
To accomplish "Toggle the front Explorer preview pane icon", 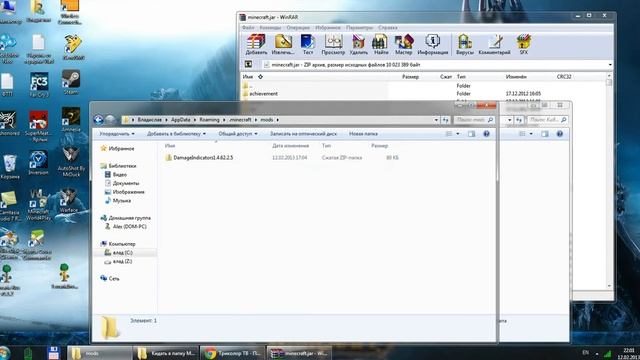I will tap(471, 134).
